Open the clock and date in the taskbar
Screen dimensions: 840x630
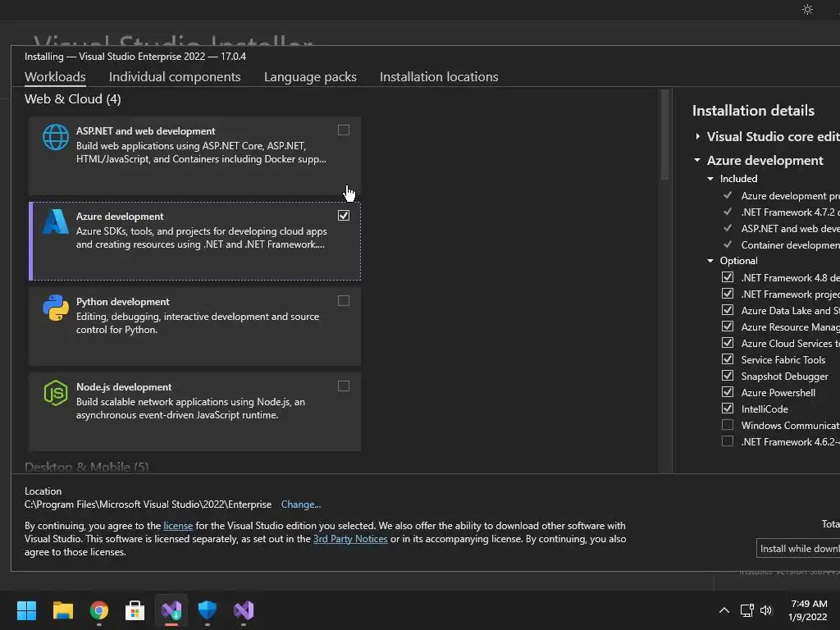(808, 610)
